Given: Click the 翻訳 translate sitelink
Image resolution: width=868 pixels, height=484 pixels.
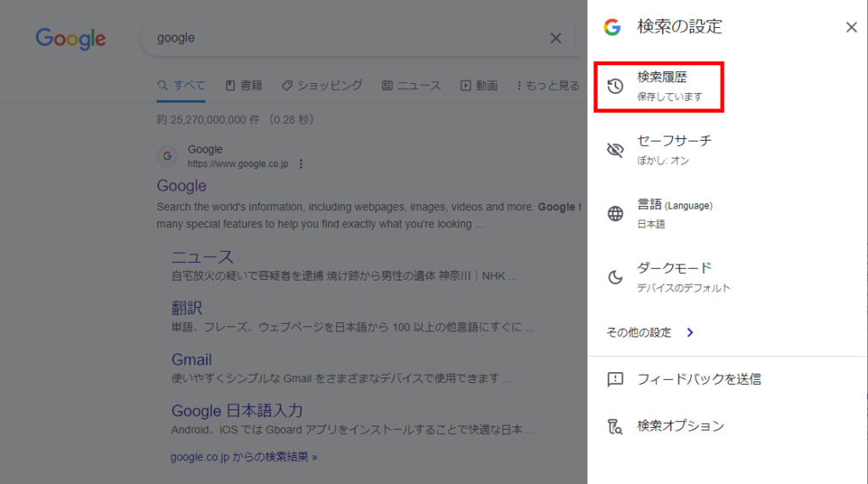Looking at the screenshot, I should coord(186,308).
